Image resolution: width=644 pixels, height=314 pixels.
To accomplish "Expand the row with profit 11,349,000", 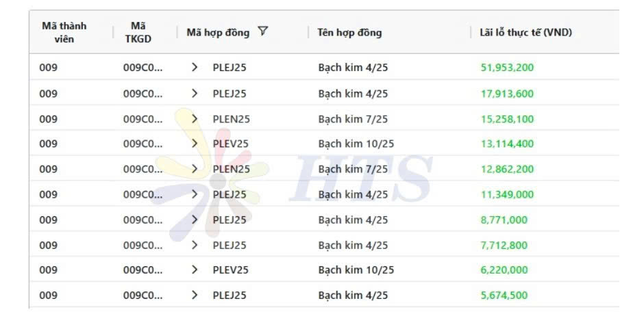I will click(x=195, y=194).
